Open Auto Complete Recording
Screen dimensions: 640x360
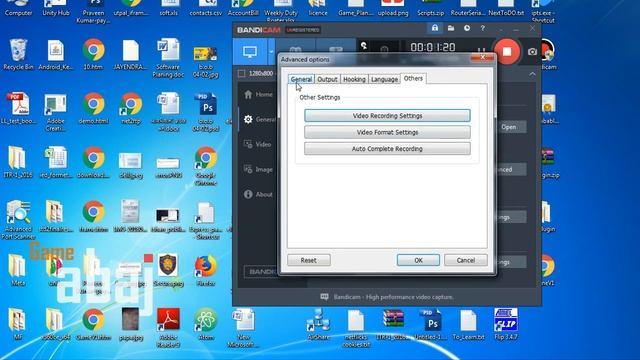point(387,149)
